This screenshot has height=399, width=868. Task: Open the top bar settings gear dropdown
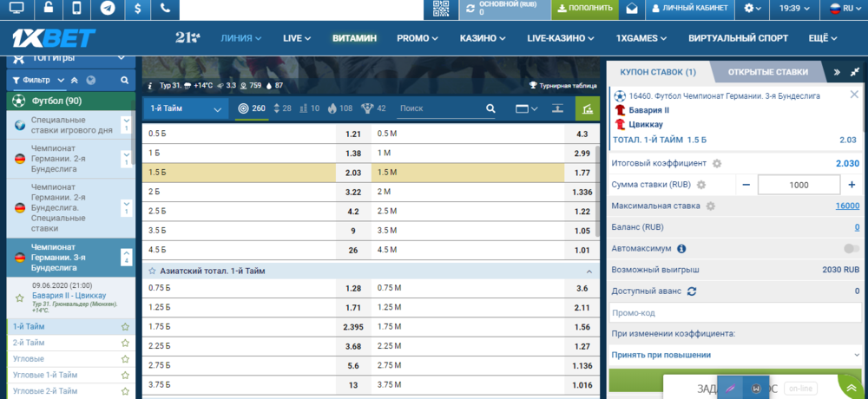753,9
